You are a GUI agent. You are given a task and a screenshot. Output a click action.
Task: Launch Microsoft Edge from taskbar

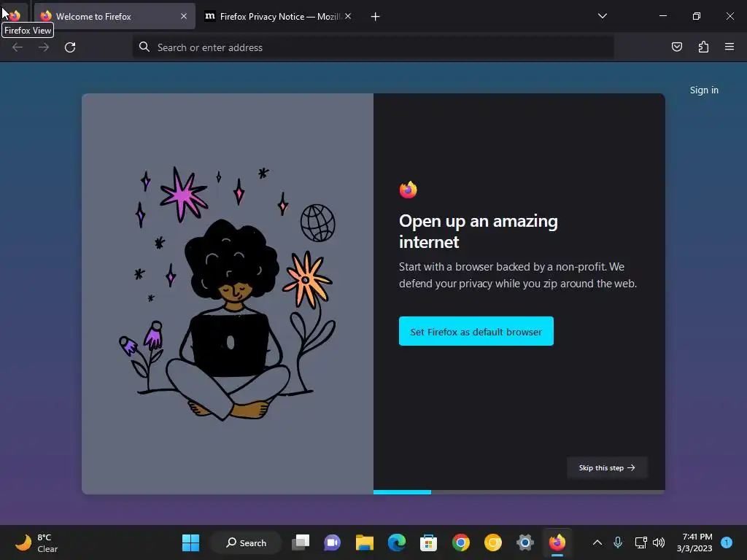coord(396,542)
